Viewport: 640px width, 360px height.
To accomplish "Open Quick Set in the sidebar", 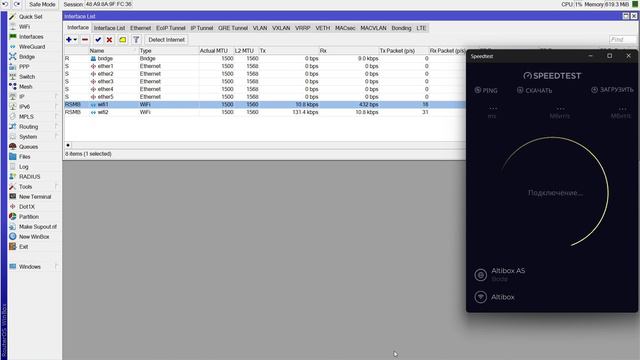I will tap(30, 17).
